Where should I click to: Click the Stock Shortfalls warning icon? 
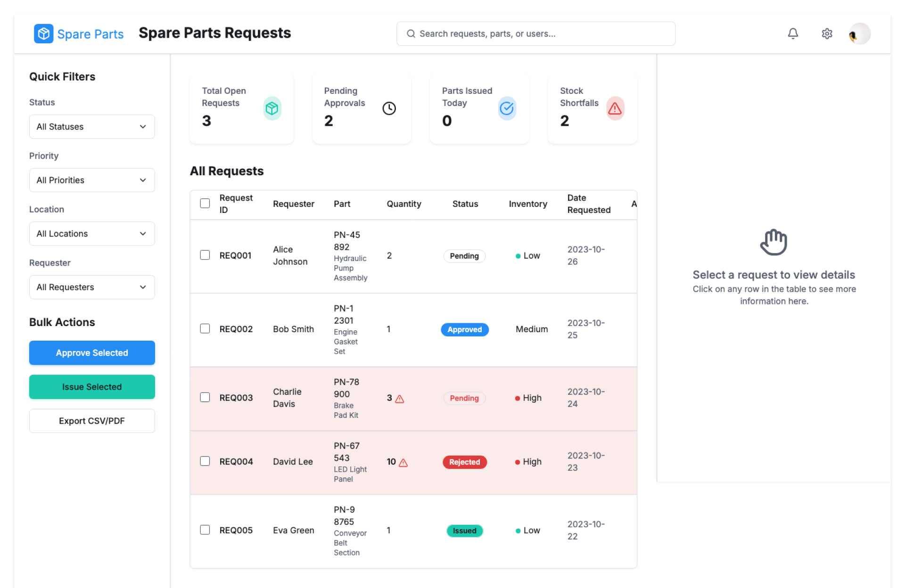[x=615, y=108]
